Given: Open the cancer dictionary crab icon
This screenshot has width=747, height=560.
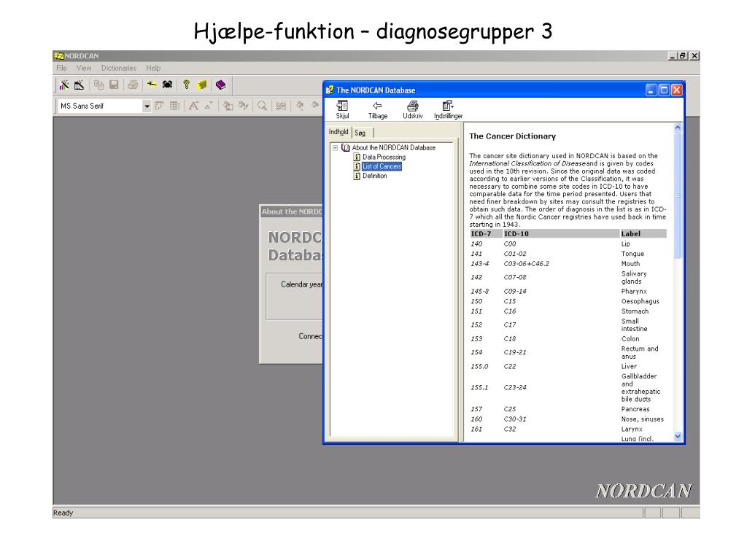Looking at the screenshot, I should [x=167, y=85].
